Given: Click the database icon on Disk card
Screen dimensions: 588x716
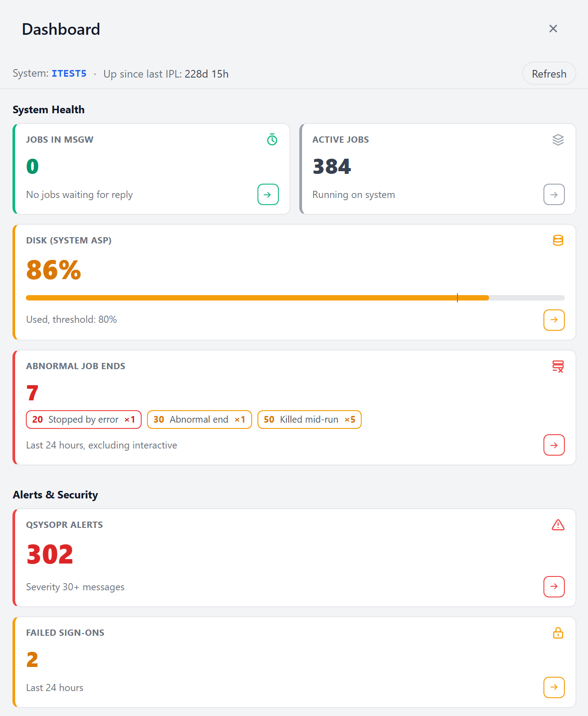Looking at the screenshot, I should point(558,240).
